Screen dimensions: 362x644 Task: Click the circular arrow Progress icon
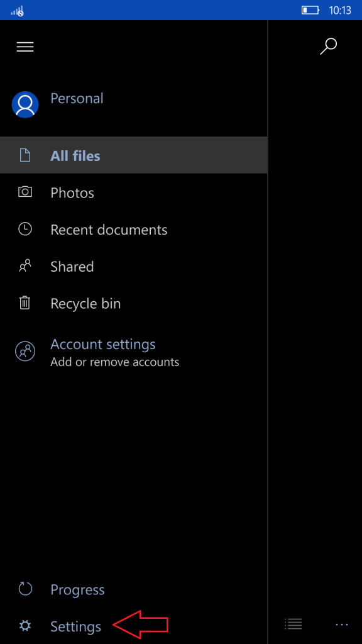point(25,589)
